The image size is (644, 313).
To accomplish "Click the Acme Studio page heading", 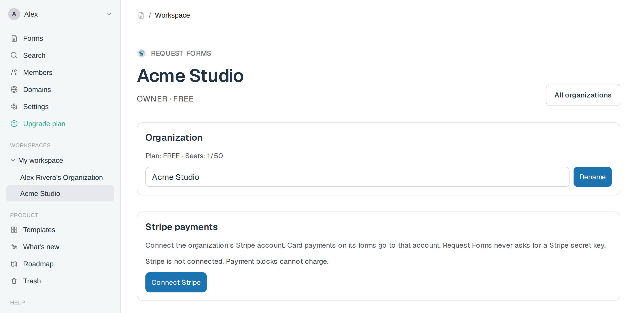I will click(x=190, y=76).
